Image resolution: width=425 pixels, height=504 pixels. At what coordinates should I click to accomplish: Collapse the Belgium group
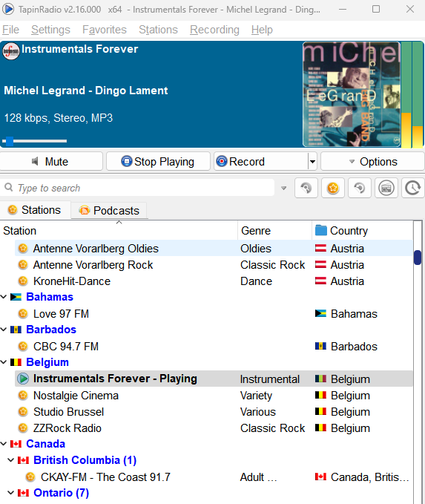(4, 362)
